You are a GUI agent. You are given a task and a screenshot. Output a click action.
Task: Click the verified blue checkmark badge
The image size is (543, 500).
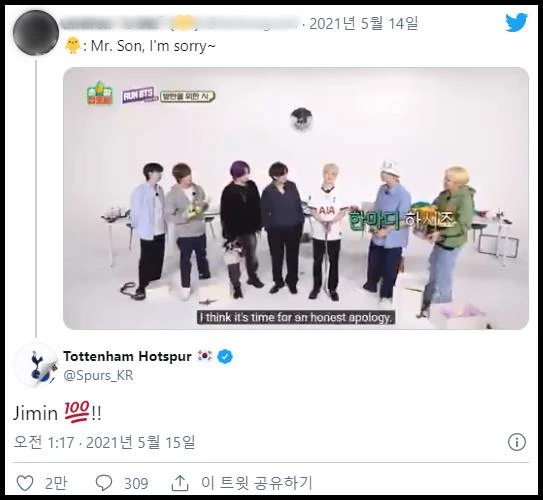[x=225, y=357]
